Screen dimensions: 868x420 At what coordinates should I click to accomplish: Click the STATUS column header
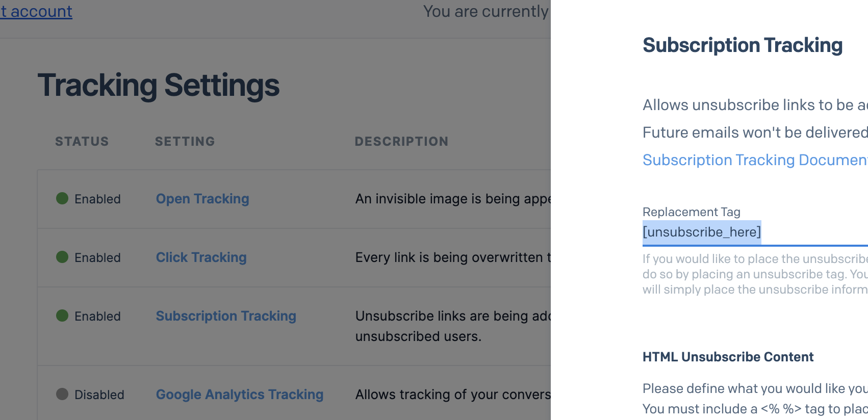(x=82, y=141)
